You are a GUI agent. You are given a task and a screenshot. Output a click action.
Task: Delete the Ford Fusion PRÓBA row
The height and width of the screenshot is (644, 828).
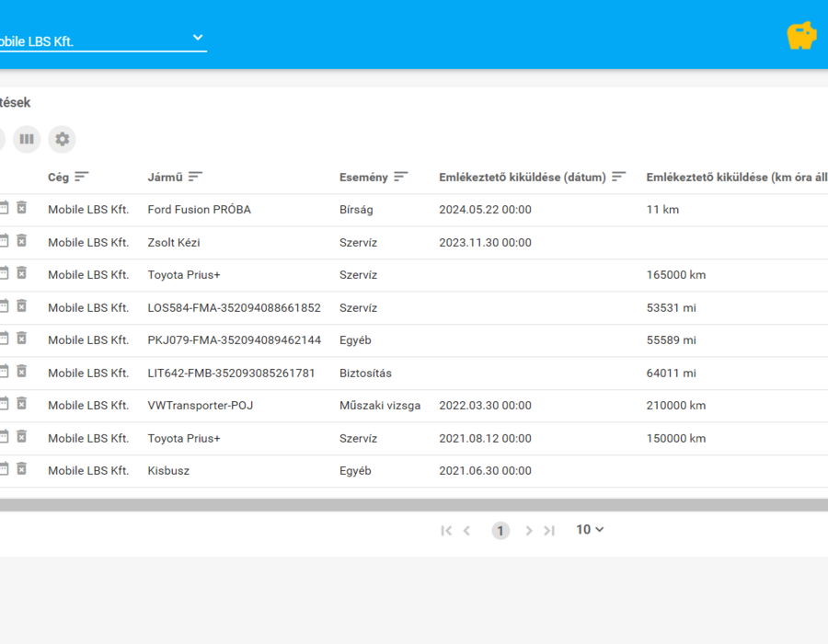22,208
